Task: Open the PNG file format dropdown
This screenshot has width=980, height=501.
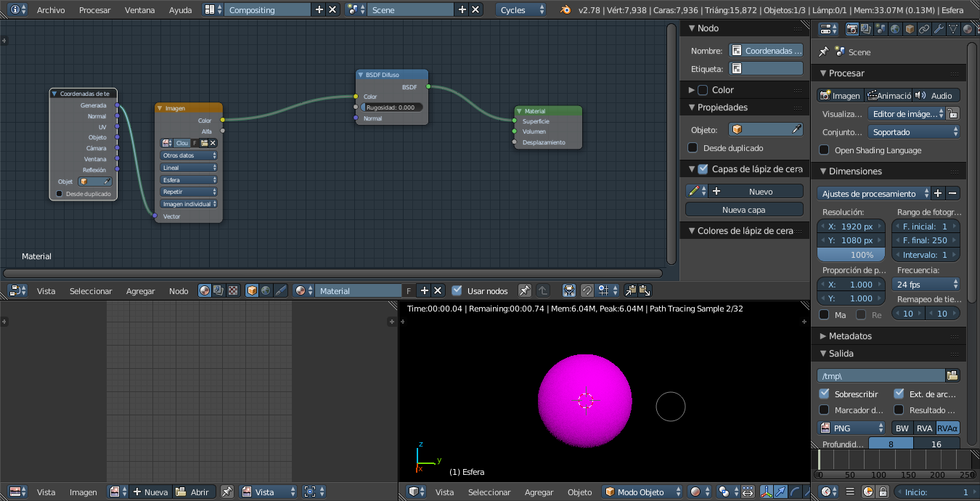Action: pyautogui.click(x=851, y=428)
